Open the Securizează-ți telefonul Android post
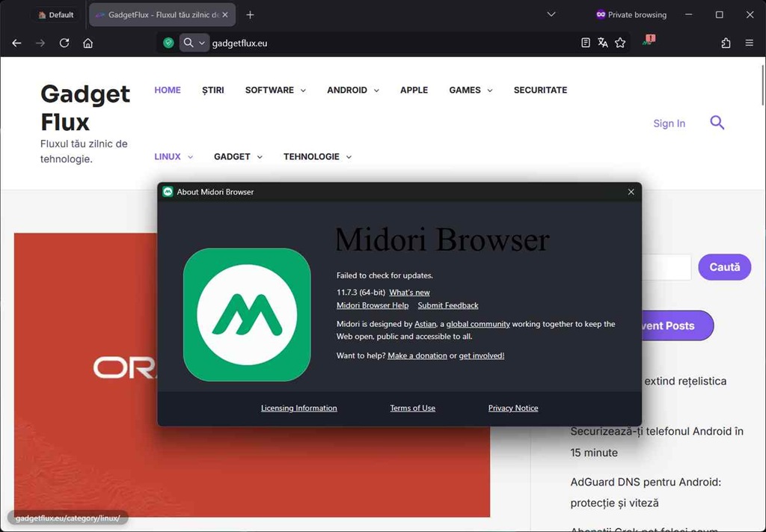The image size is (766, 532). tap(657, 441)
